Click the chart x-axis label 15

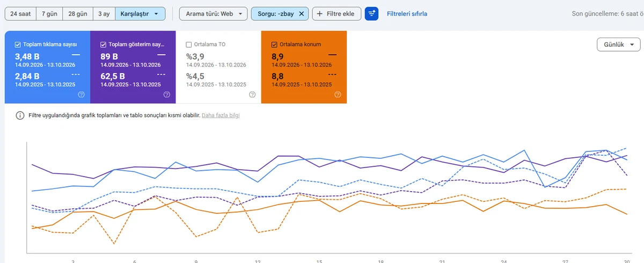319,261
